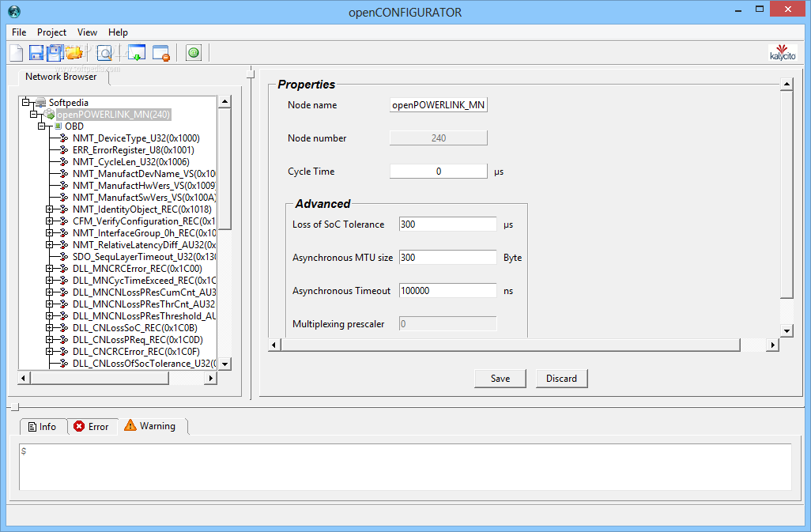Click the kalycito logo
Image resolution: width=811 pixels, height=532 pixels.
(783, 53)
